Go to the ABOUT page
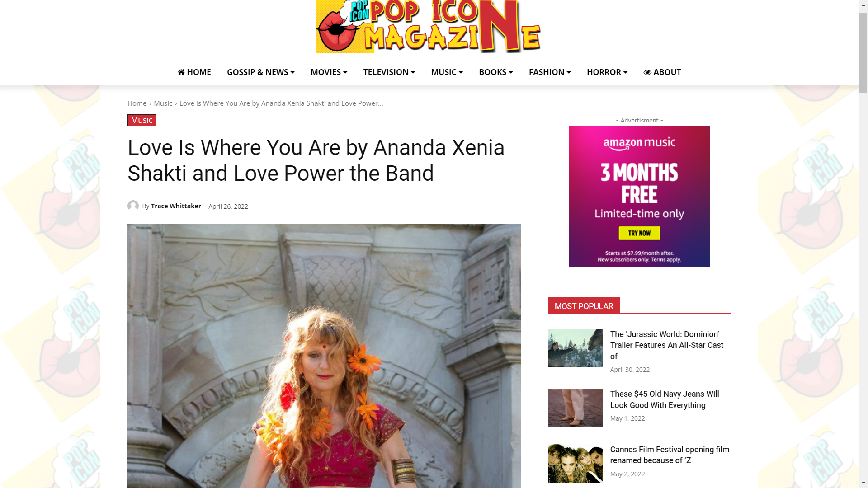 coord(662,72)
